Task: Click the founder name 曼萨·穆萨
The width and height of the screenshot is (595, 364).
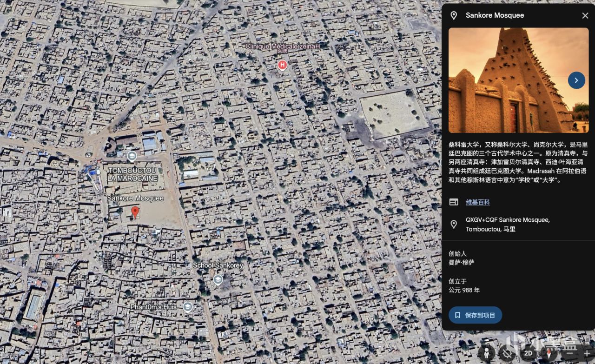Action: (462, 263)
